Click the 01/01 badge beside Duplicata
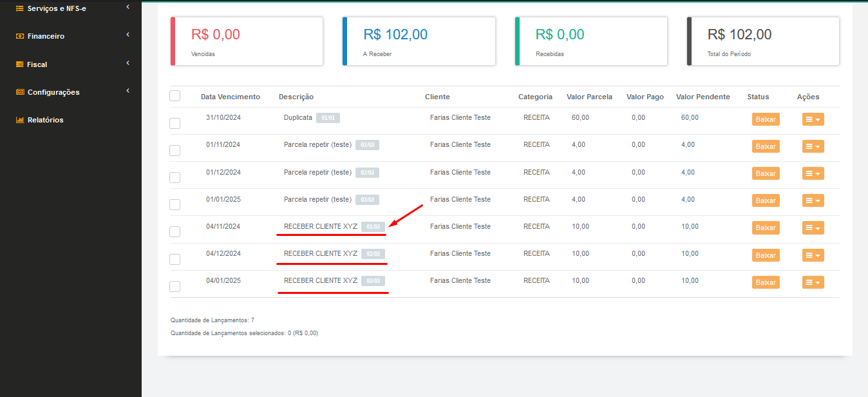Viewport: 868px width, 397px height. pos(328,118)
